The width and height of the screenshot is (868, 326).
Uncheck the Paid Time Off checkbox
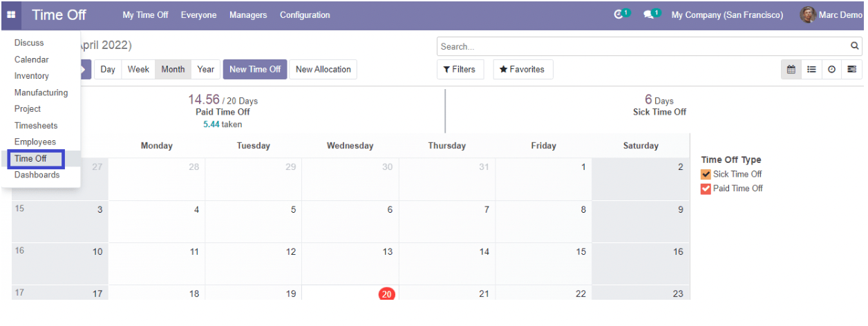[706, 189]
